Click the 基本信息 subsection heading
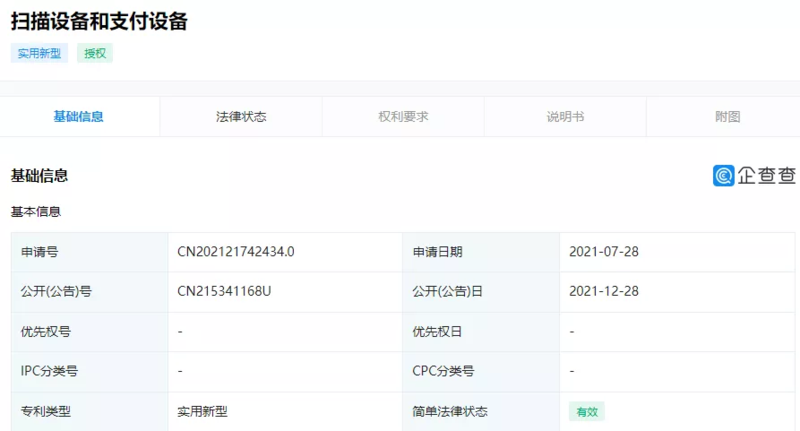The width and height of the screenshot is (800, 431). 36,212
